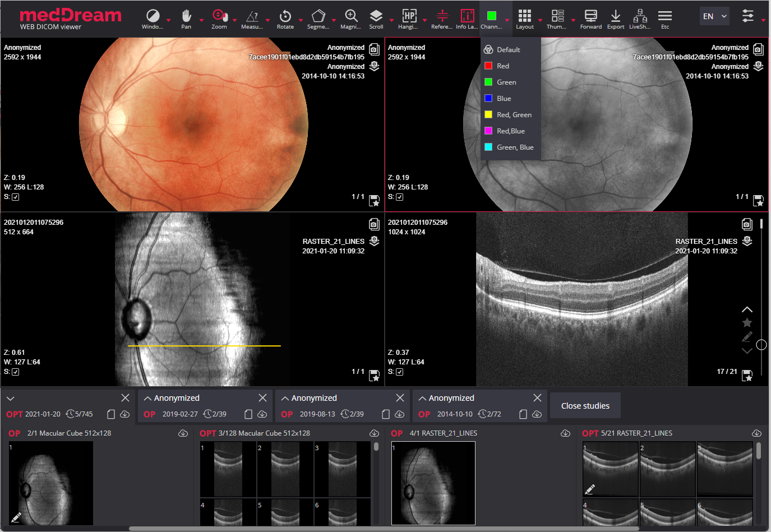Pick the Red channel swatch
The height and width of the screenshot is (532, 771).
[488, 66]
